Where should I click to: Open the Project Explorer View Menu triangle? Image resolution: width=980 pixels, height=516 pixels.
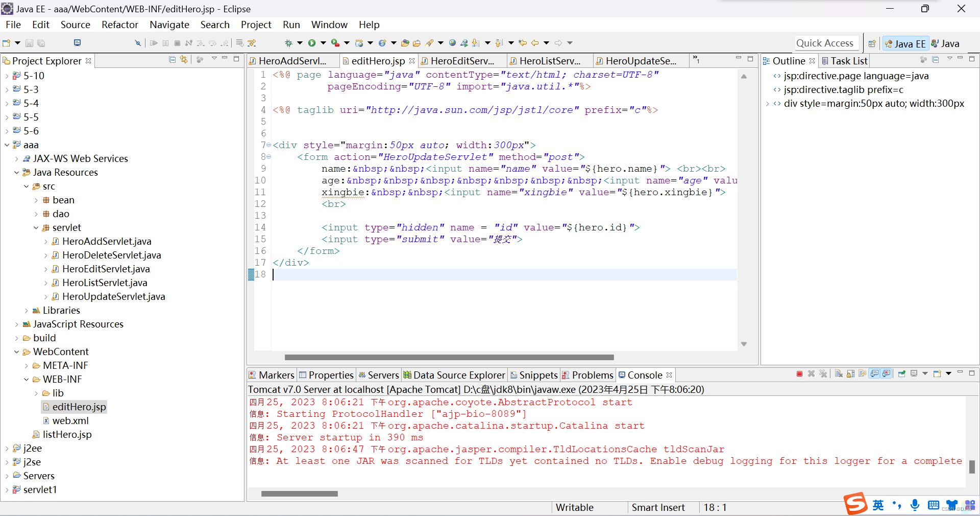(x=214, y=59)
